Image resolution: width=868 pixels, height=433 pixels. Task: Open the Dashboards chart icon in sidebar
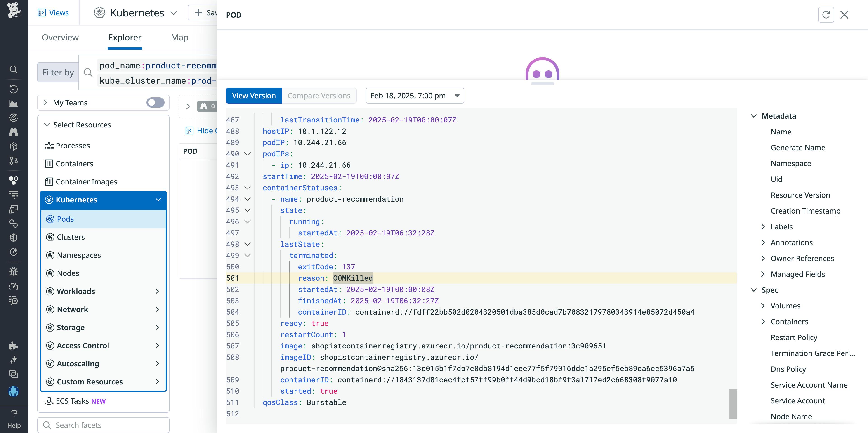14,103
